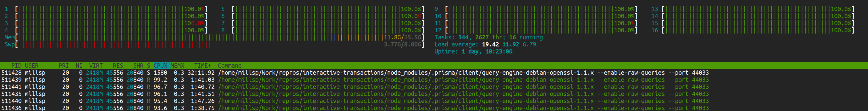The height and width of the screenshot is (111, 868).
Task: Sort processes by USER column header
Action: point(32,65)
